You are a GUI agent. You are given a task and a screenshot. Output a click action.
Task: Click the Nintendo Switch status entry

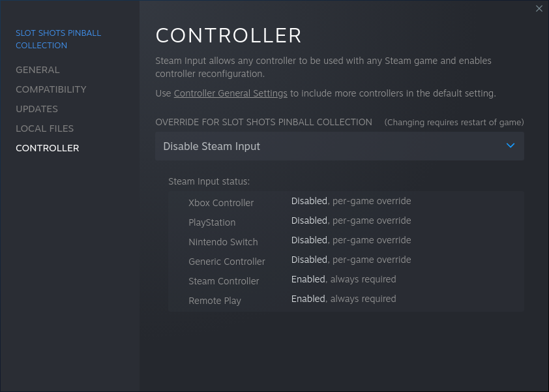point(346,241)
